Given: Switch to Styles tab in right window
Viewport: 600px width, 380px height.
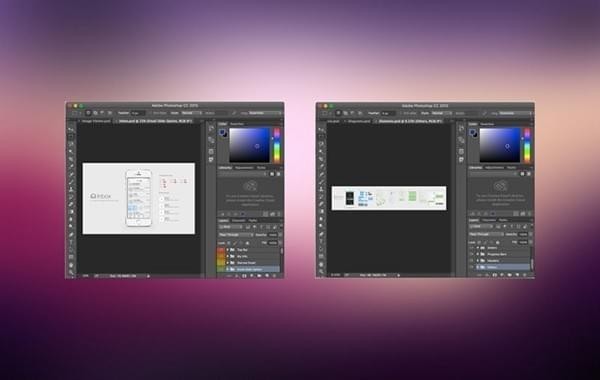Looking at the screenshot, I should (x=511, y=168).
